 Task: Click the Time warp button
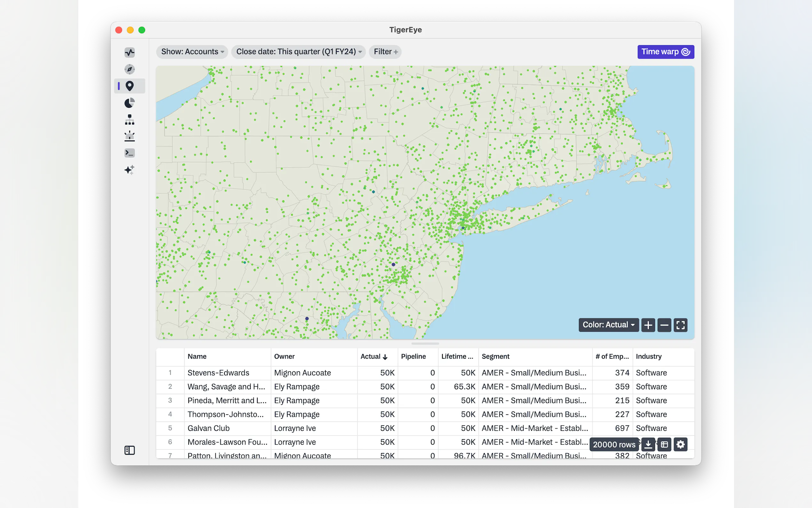(x=666, y=52)
